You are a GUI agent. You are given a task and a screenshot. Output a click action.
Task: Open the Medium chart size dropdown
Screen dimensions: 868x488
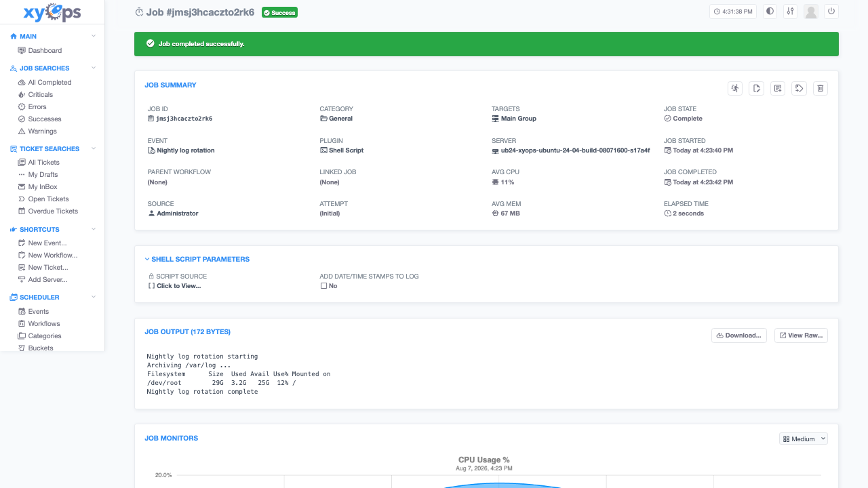(804, 439)
